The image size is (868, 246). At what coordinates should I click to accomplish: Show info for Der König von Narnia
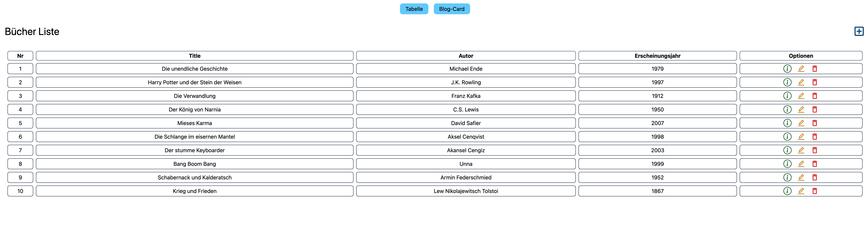coord(787,109)
